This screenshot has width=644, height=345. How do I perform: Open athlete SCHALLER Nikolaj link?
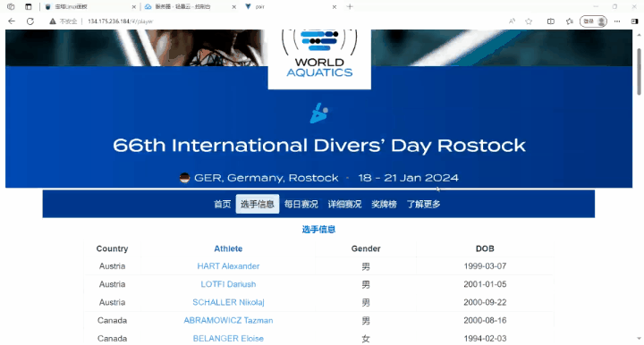tap(228, 302)
